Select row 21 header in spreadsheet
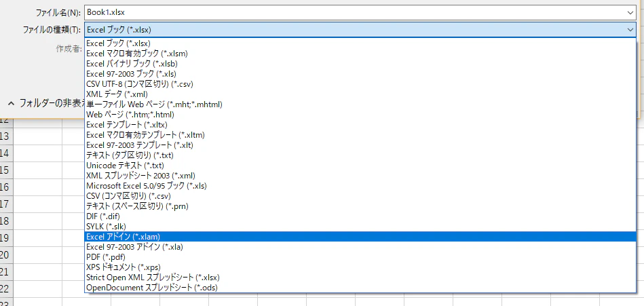Image resolution: width=644 pixels, height=306 pixels. tap(5, 271)
